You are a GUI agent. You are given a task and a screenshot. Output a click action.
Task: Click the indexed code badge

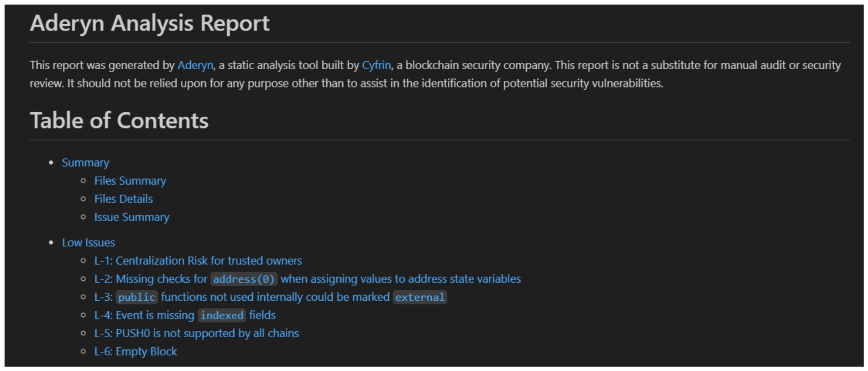[x=222, y=315]
